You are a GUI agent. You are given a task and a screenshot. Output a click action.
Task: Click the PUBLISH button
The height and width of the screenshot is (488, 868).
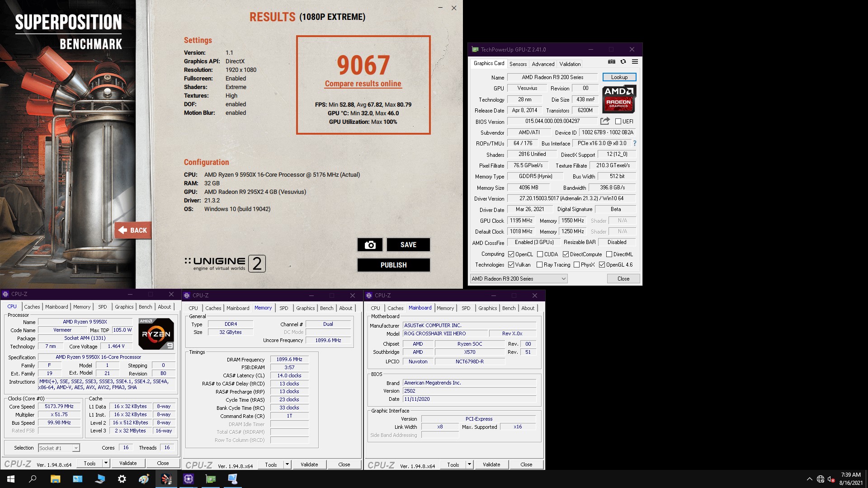pos(393,265)
